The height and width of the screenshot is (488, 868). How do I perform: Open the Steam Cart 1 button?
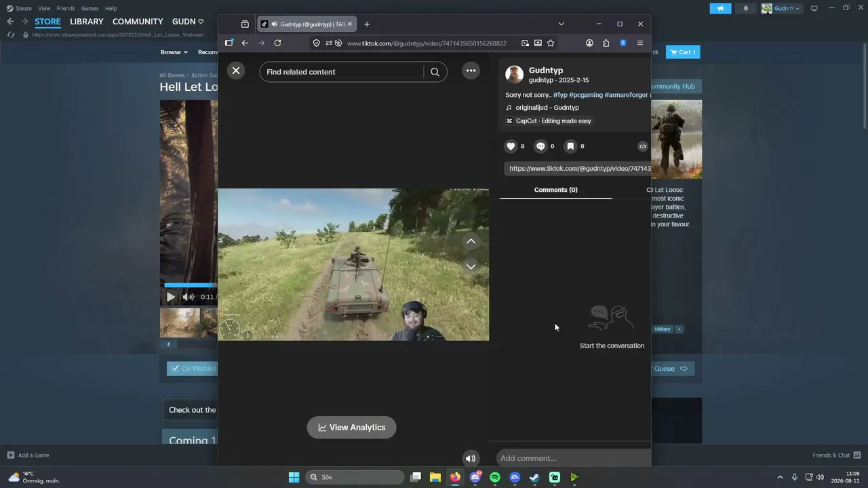(x=683, y=52)
